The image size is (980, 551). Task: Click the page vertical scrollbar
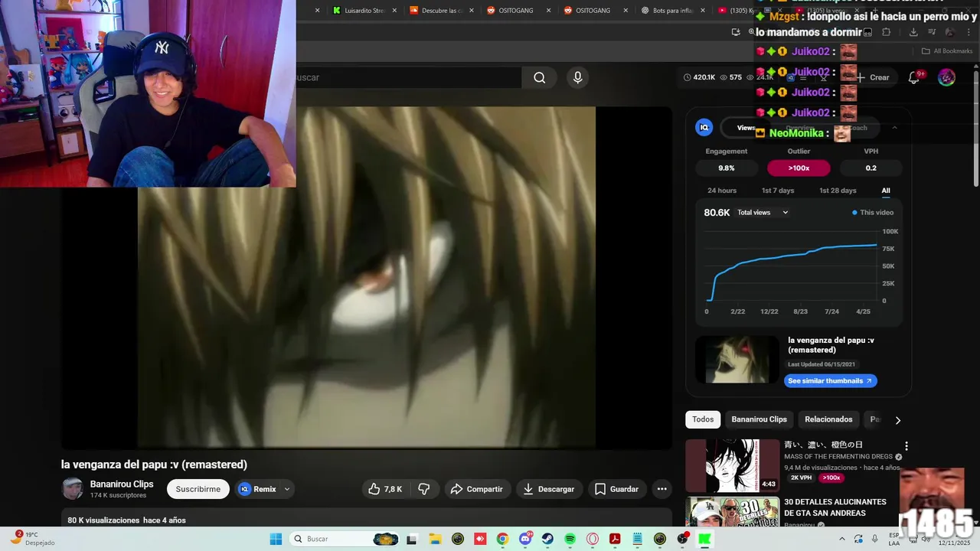coord(975,130)
